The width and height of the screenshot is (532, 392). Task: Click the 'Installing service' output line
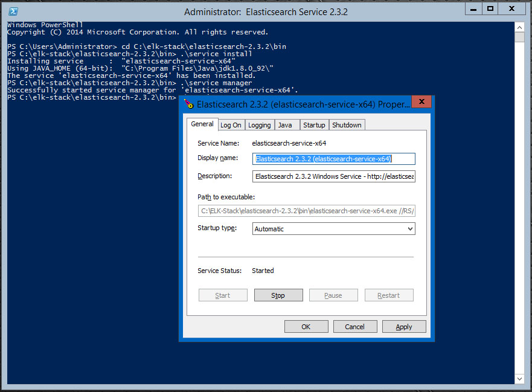click(121, 61)
